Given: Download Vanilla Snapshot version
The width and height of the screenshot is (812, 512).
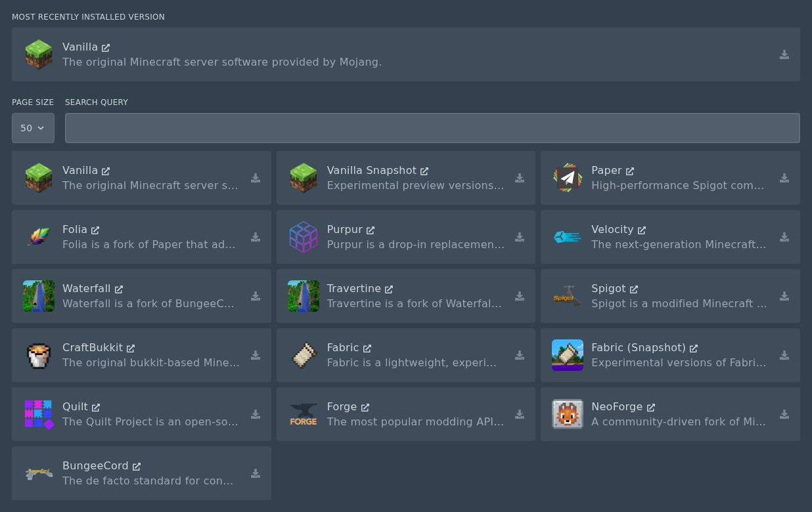Looking at the screenshot, I should 520,178.
